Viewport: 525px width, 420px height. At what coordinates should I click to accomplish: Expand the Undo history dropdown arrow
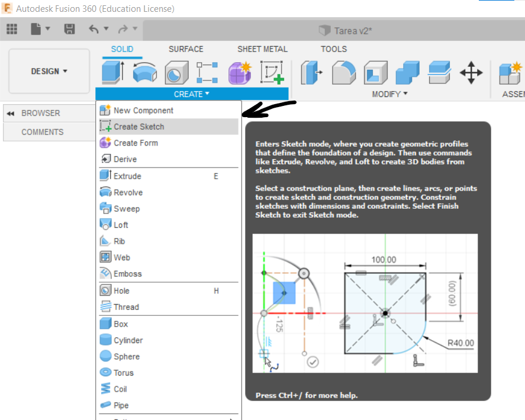[x=106, y=29]
